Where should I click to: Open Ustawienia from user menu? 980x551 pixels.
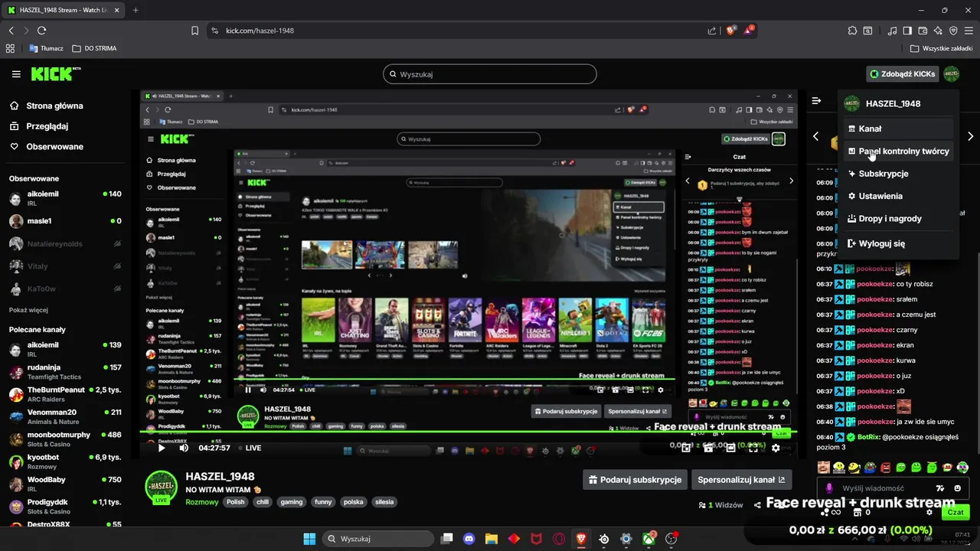click(x=899, y=196)
